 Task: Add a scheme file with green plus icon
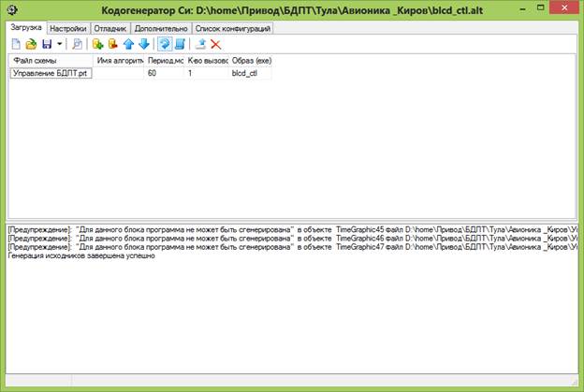click(x=97, y=44)
